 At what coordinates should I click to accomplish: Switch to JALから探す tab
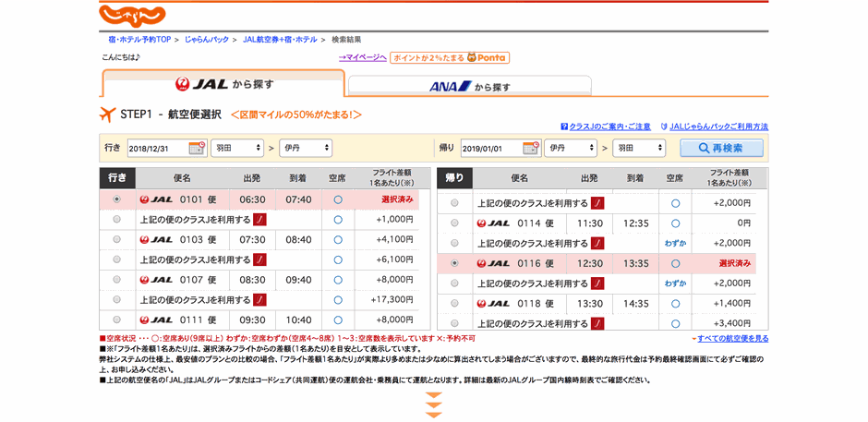224,85
